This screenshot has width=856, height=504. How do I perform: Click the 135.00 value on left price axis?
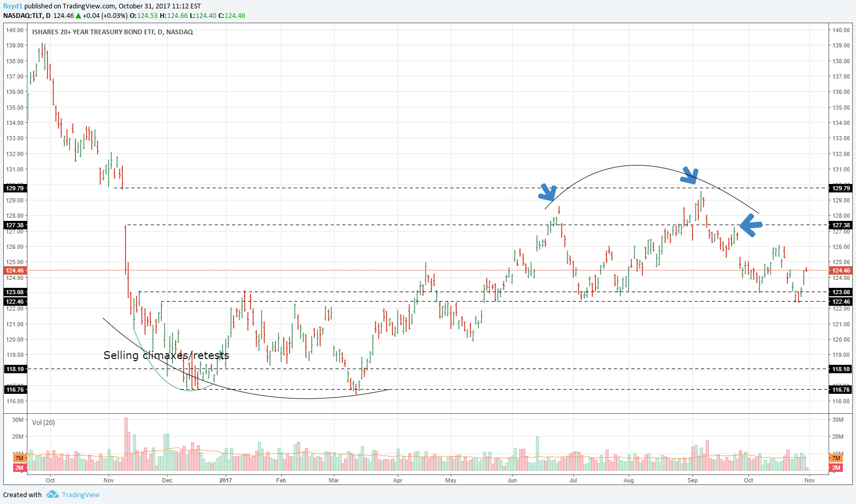click(15, 108)
